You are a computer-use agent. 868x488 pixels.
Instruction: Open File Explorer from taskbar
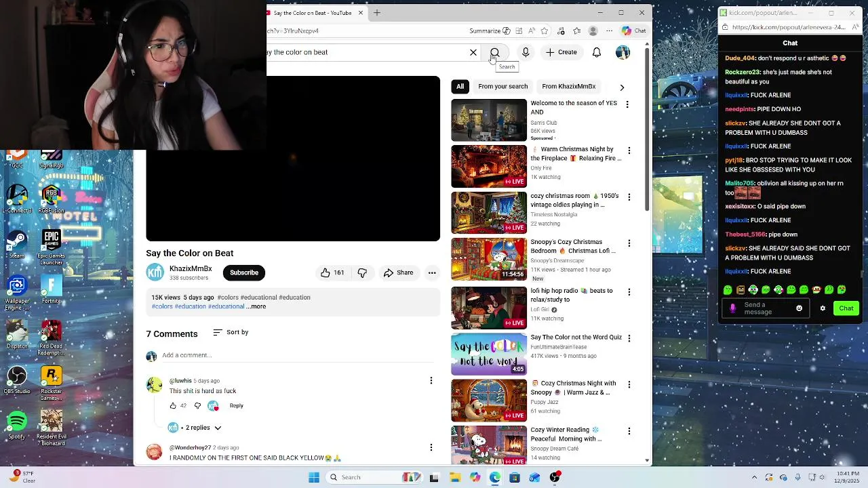(x=455, y=477)
